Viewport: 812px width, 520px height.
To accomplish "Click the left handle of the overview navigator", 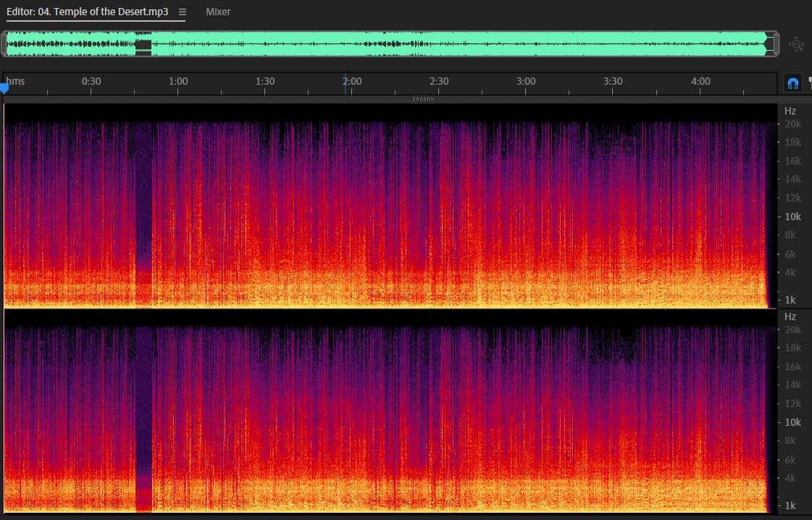I will pos(4,43).
